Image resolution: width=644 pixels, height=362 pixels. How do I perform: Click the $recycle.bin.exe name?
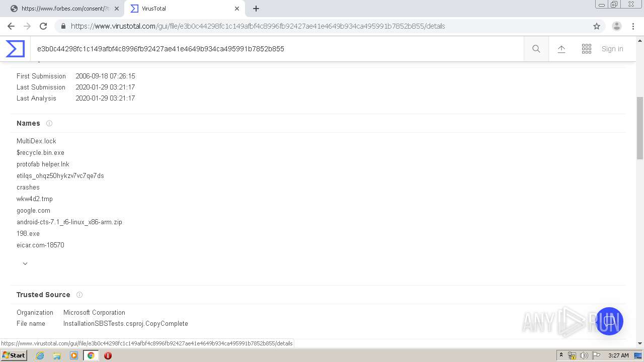40,153
